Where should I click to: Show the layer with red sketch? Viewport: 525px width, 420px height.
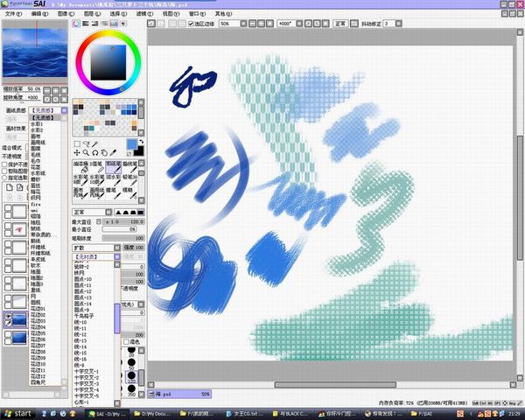(9, 227)
